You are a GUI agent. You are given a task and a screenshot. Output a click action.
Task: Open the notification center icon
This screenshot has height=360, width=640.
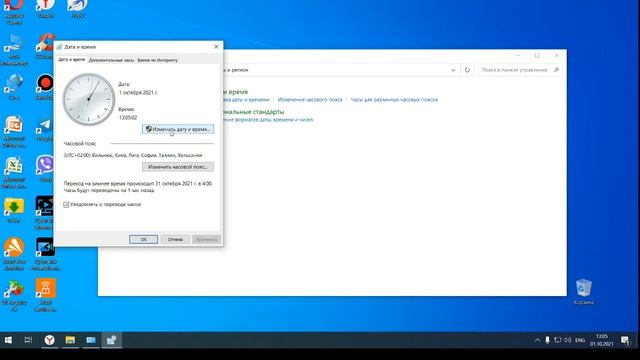click(x=625, y=340)
